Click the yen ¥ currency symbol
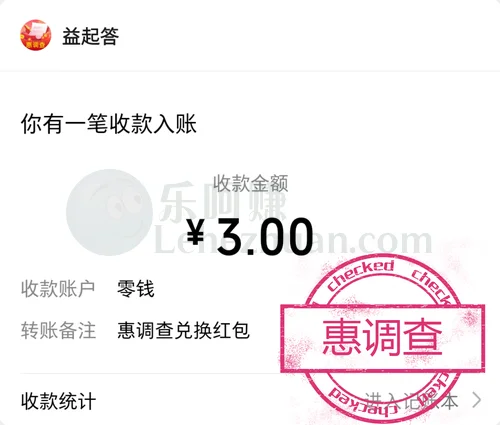 (x=196, y=234)
